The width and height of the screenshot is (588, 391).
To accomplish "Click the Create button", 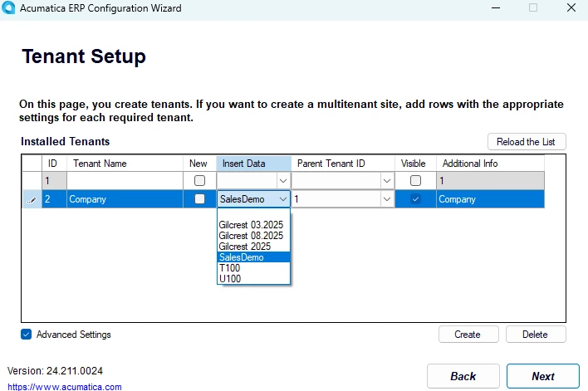I will (x=468, y=334).
